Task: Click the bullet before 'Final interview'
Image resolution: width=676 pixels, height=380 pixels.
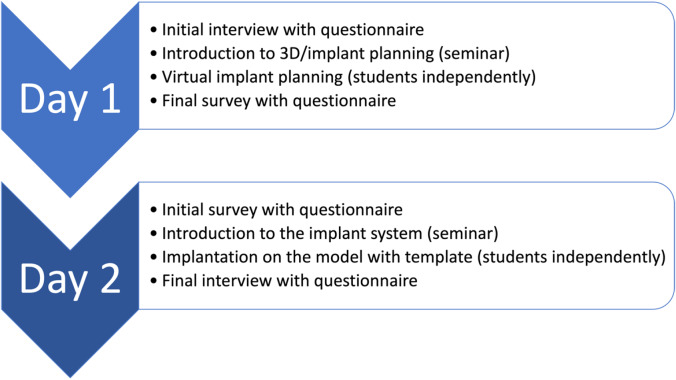Action: coord(154,281)
